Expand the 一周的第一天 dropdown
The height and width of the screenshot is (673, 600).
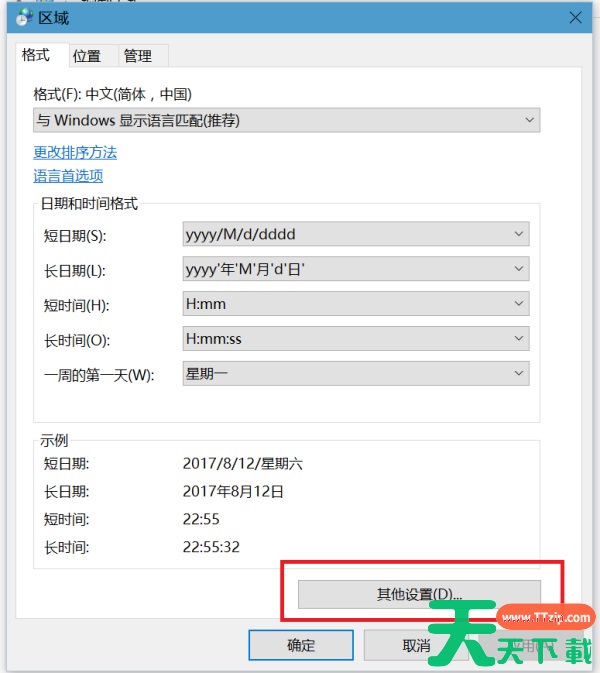pos(356,373)
